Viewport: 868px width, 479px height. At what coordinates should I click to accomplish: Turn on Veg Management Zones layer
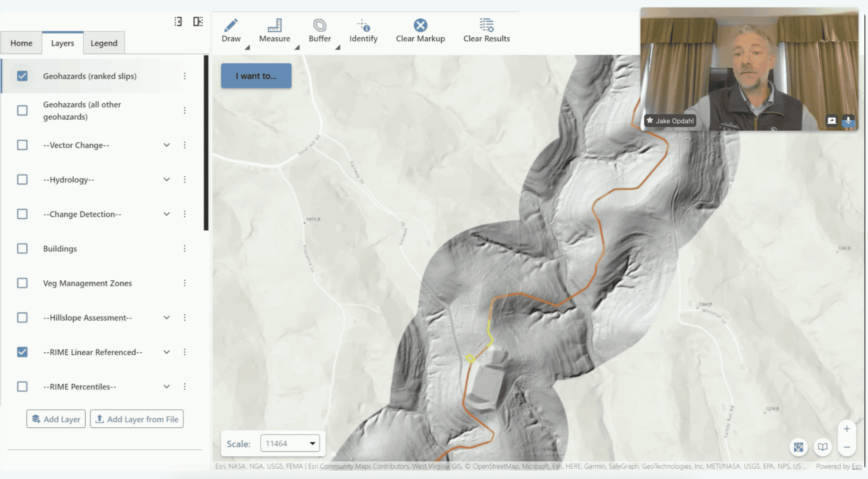[22, 283]
